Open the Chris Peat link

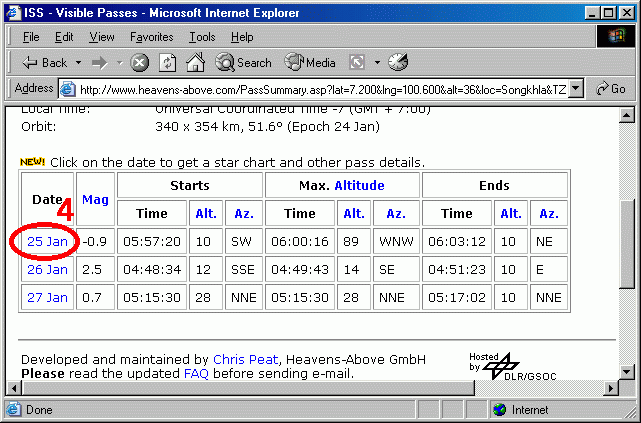click(246, 360)
